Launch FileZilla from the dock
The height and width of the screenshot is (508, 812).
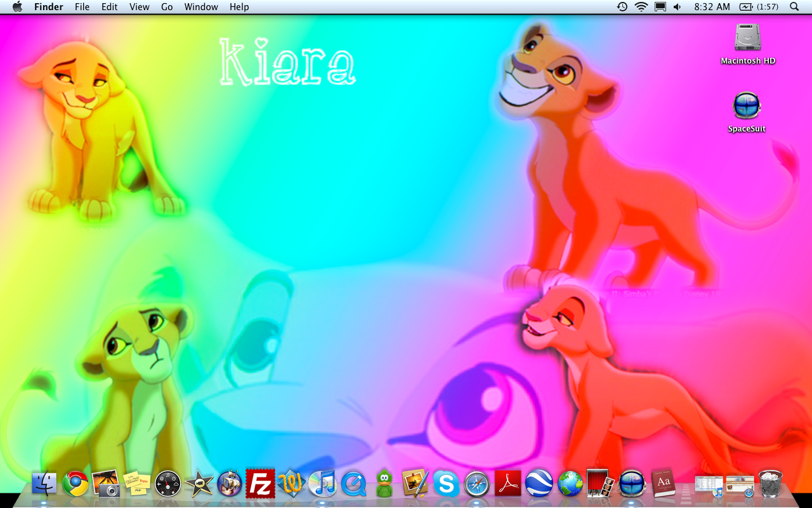pyautogui.click(x=260, y=484)
